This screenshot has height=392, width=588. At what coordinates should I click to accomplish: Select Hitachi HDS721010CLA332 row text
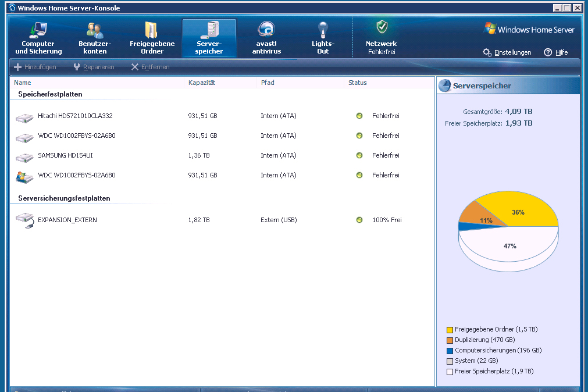(x=75, y=116)
